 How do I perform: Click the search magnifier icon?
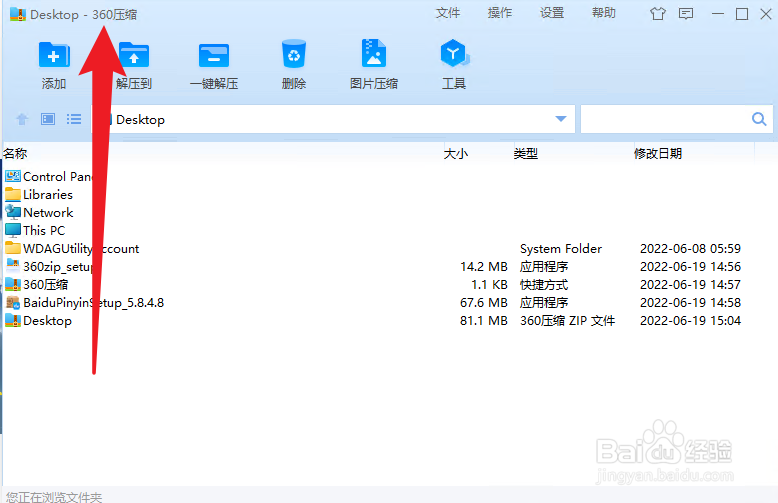click(759, 119)
